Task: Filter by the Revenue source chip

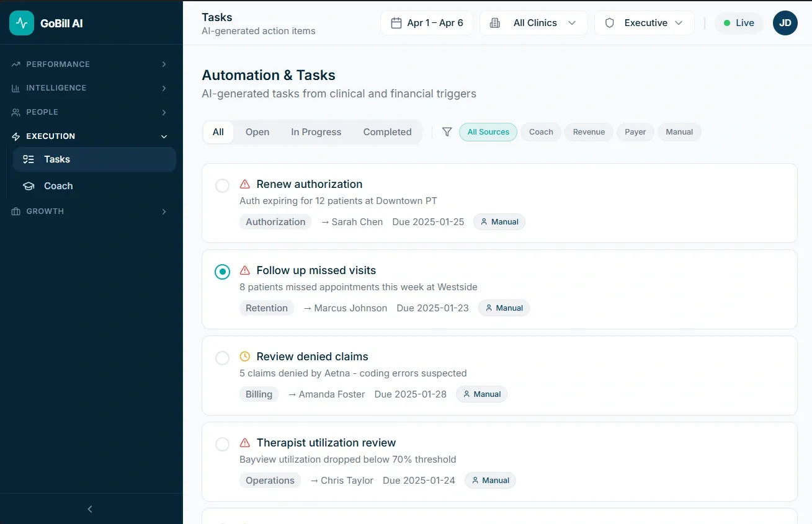Action: 589,132
